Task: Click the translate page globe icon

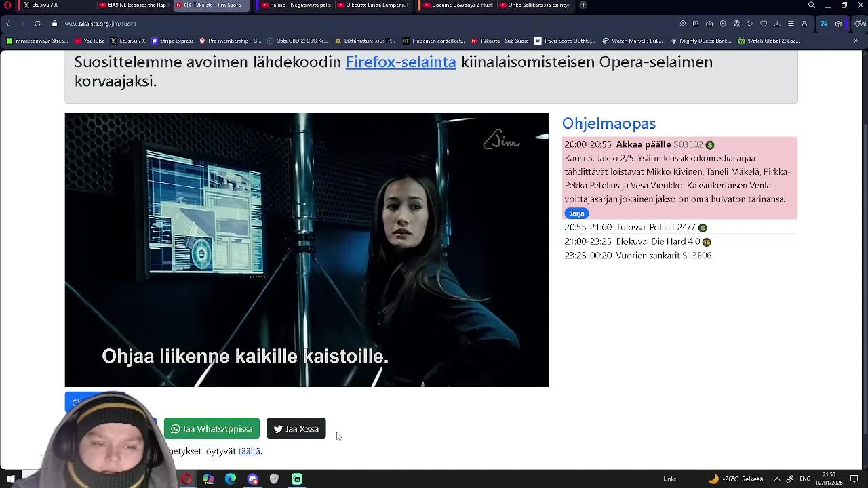Action: click(x=736, y=24)
